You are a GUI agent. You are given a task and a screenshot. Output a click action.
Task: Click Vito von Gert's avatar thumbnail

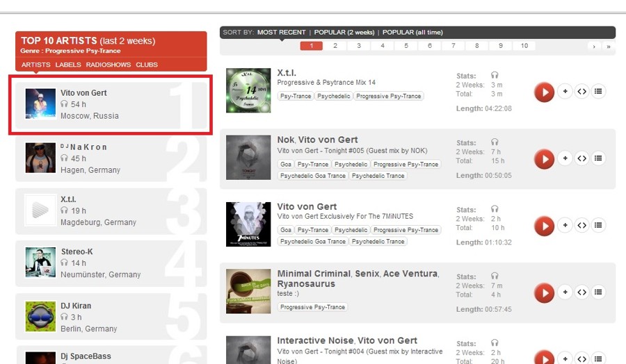[40, 104]
